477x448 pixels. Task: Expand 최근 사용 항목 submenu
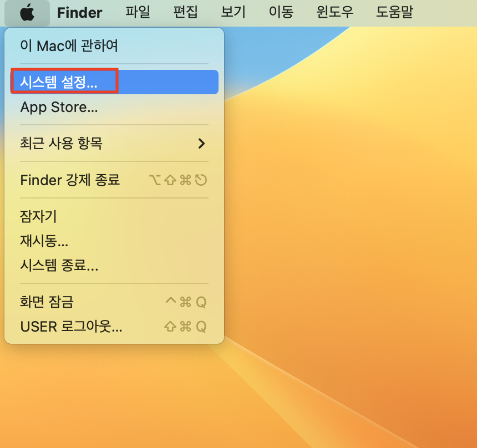click(114, 143)
